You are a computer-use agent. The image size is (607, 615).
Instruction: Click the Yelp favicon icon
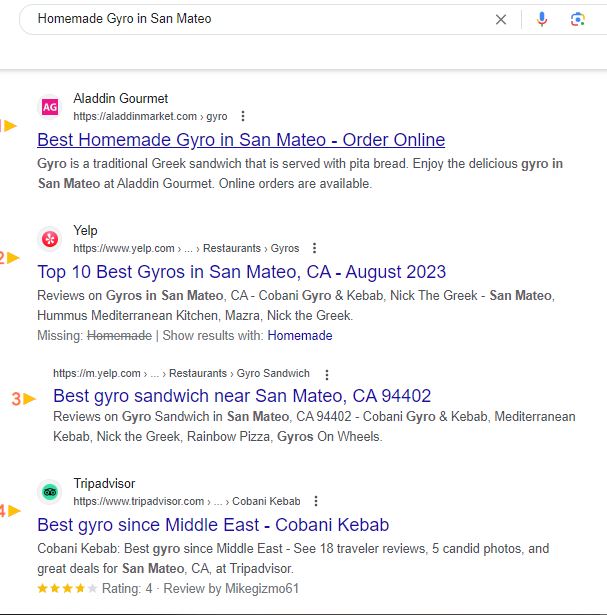click(50, 239)
